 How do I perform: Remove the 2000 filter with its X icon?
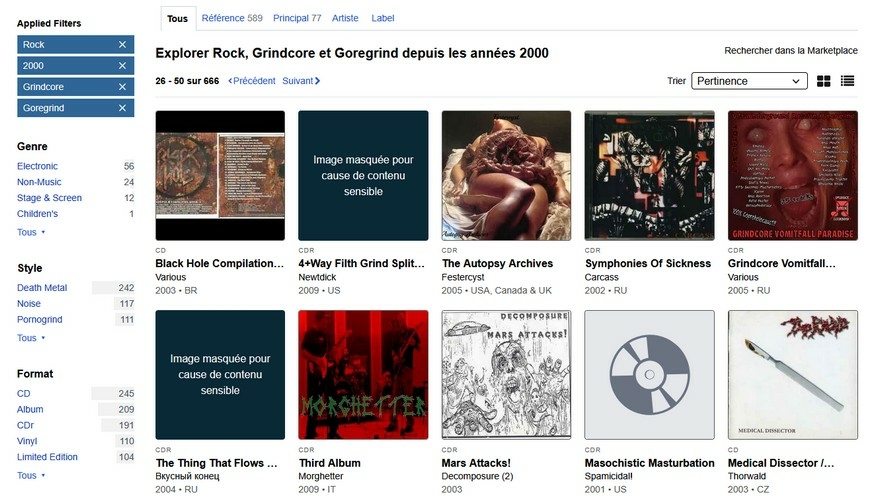(x=122, y=66)
